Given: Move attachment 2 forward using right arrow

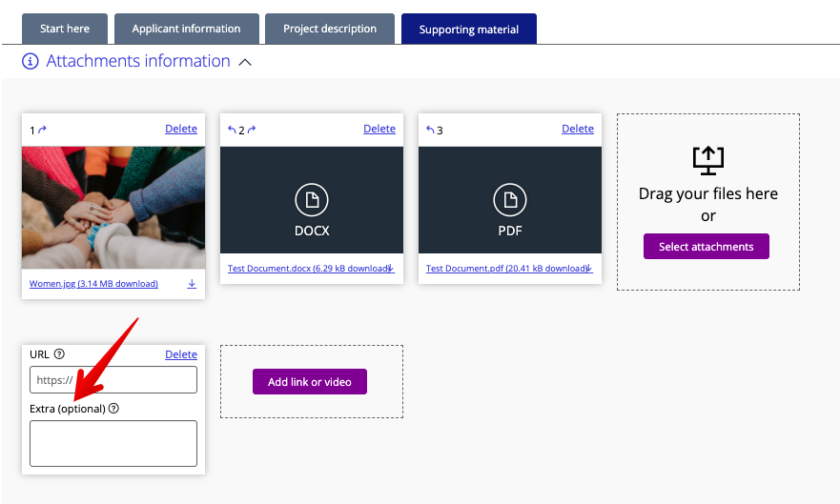Looking at the screenshot, I should tap(252, 130).
